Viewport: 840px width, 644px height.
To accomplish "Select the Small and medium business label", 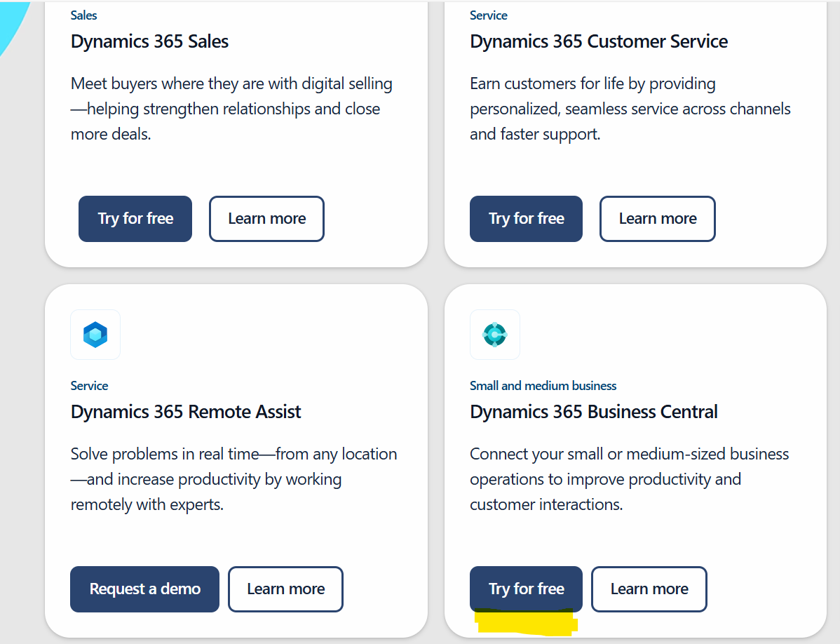I will (x=543, y=385).
